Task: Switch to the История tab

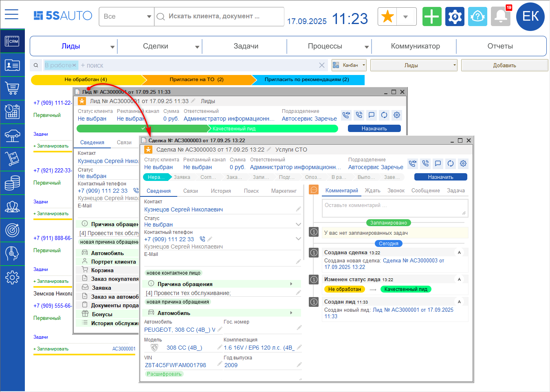Action: click(221, 191)
